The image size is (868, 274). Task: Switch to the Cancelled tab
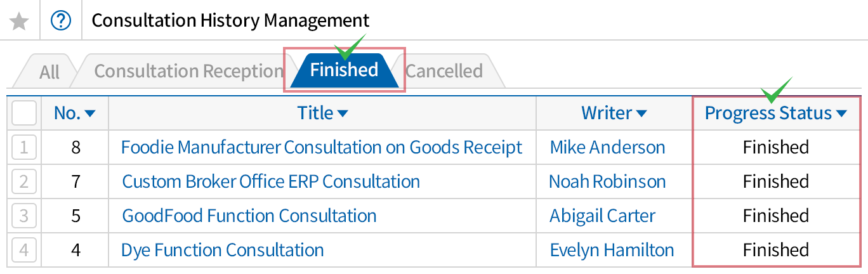click(x=444, y=71)
